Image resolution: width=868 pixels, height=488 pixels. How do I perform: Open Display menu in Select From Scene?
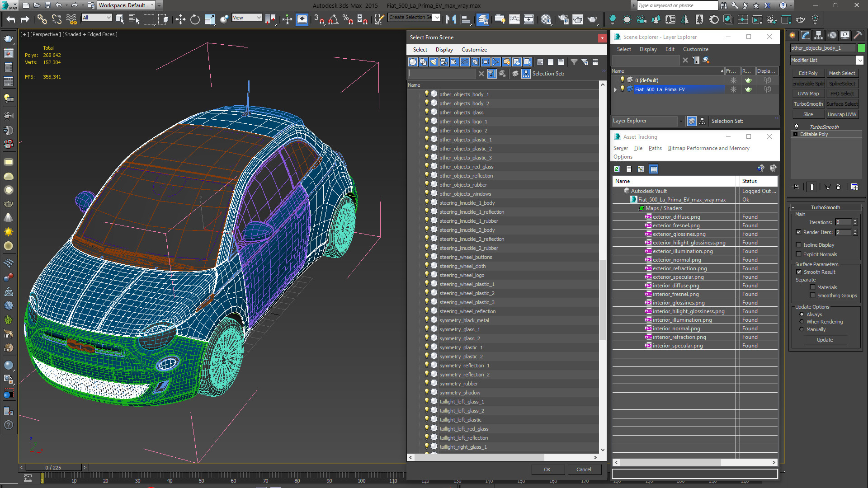point(444,50)
